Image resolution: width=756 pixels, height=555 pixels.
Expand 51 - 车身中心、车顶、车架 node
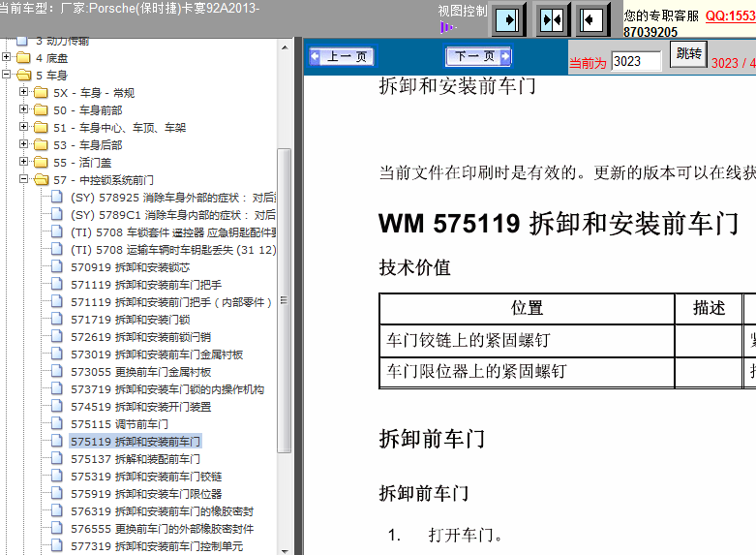point(23,127)
